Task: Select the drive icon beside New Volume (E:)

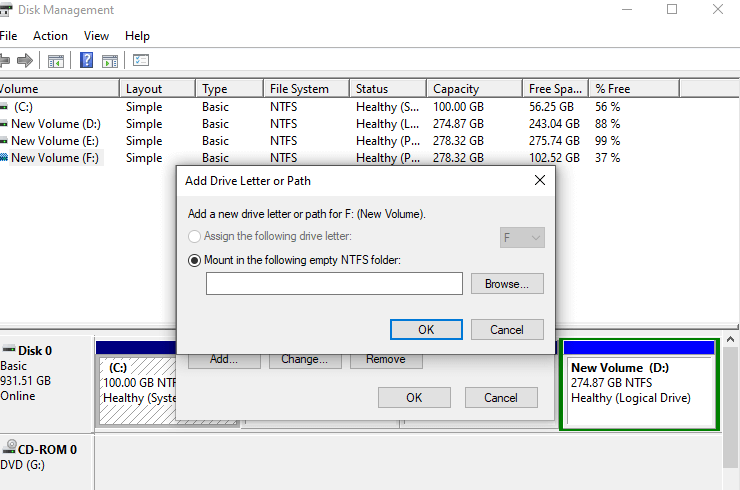Action: [x=4, y=141]
